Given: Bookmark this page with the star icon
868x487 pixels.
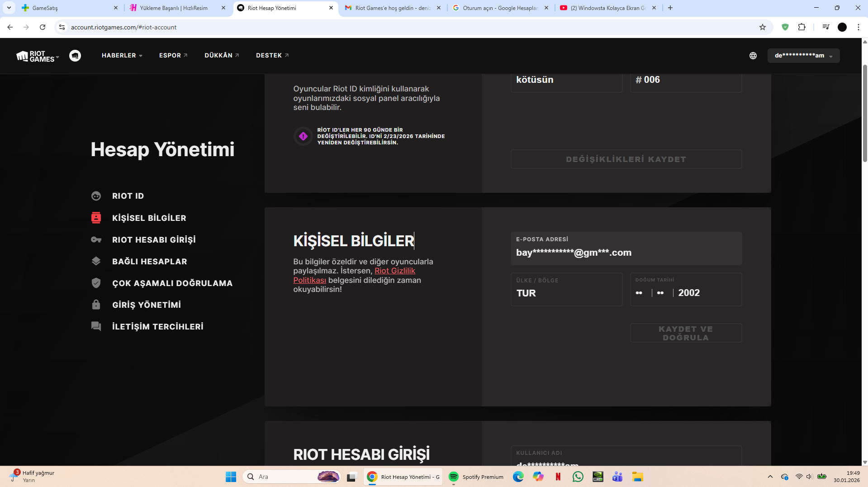Looking at the screenshot, I should pyautogui.click(x=763, y=27).
